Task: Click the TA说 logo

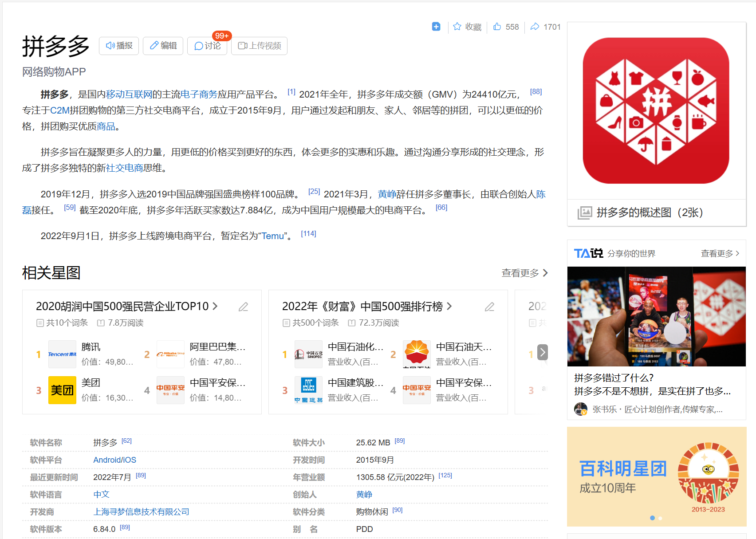Action: tap(588, 253)
